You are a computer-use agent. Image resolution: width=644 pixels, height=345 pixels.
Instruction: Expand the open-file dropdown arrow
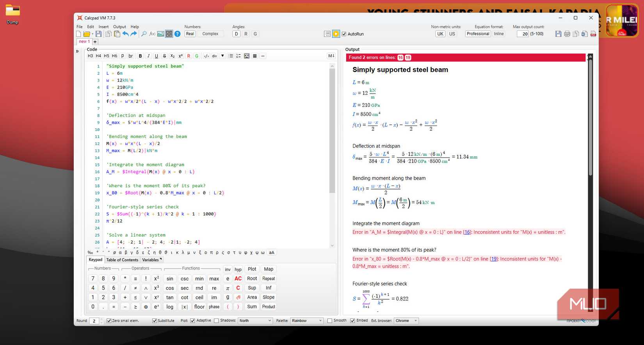point(93,34)
